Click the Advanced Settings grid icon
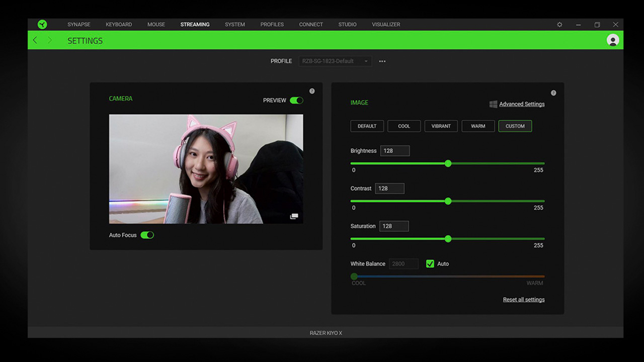 (x=493, y=104)
